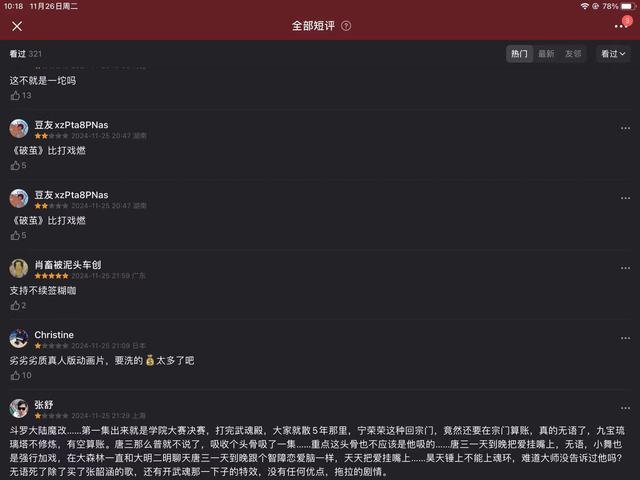The width and height of the screenshot is (640, 480).
Task: Switch sorting to 热门
Action: (x=519, y=54)
